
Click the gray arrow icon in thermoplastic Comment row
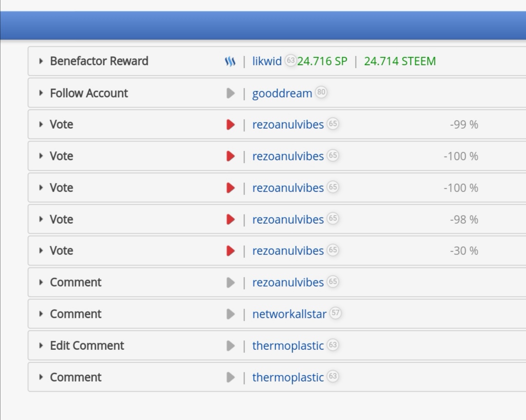click(230, 377)
